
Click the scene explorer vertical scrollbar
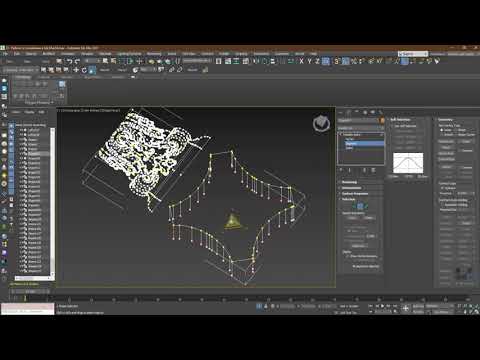(x=52, y=201)
